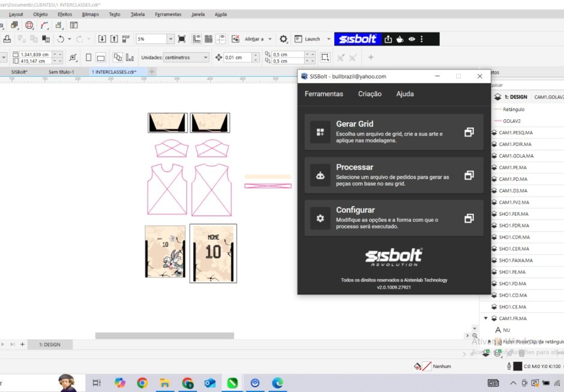The image size is (564, 392).
Task: Open the Objeto menu
Action: [40, 14]
